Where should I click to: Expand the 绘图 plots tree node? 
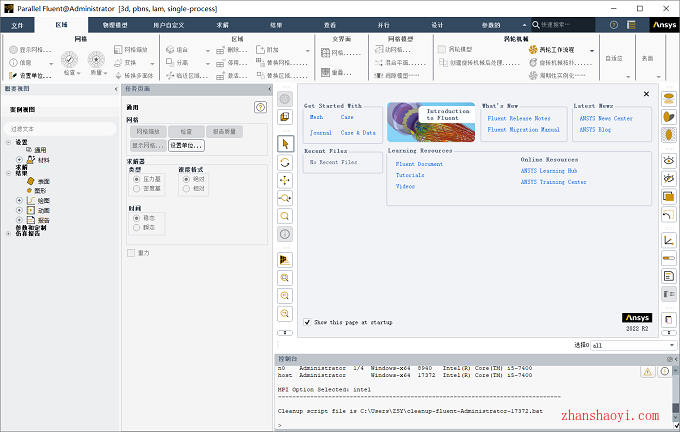click(x=19, y=200)
